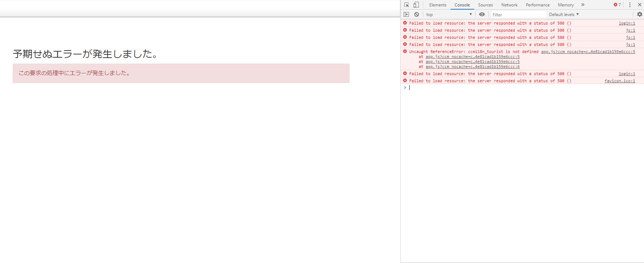This screenshot has width=644, height=263.
Task: Click the red error count badge showing 7
Action: 617,5
